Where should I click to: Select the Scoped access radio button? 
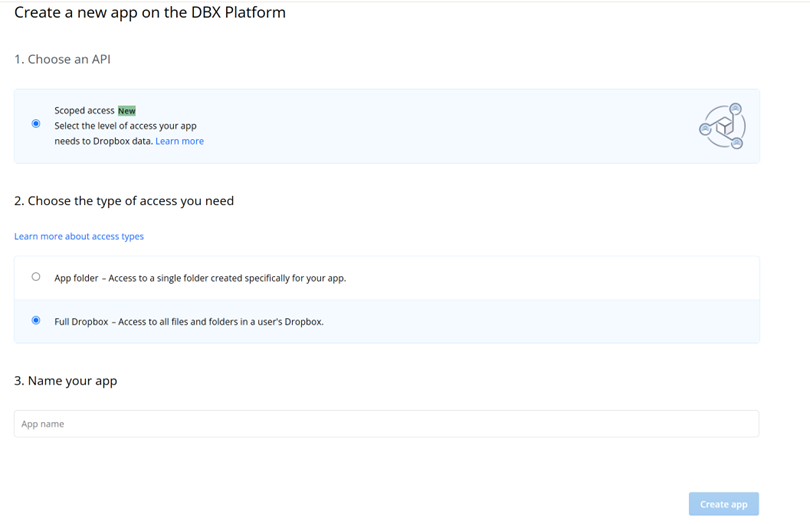click(36, 124)
